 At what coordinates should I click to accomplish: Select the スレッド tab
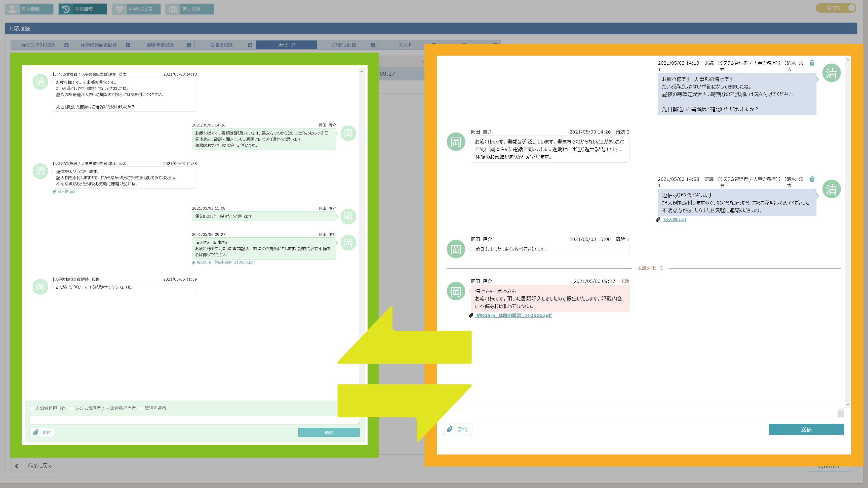click(x=405, y=45)
